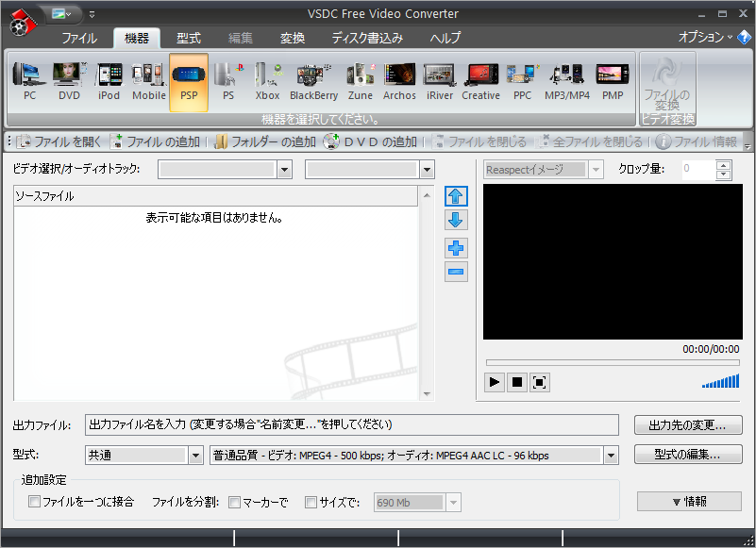
Task: Play the preview video
Action: pos(495,383)
